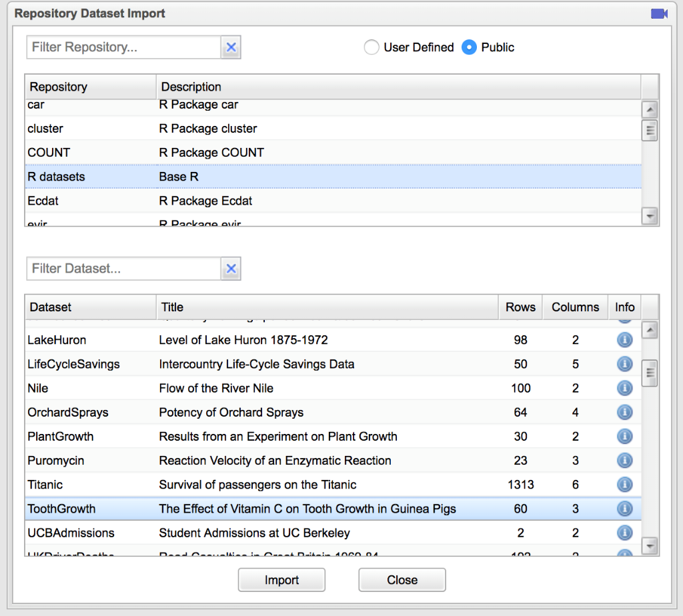683x616 pixels.
Task: Sort by the Rows column header
Action: pos(520,307)
